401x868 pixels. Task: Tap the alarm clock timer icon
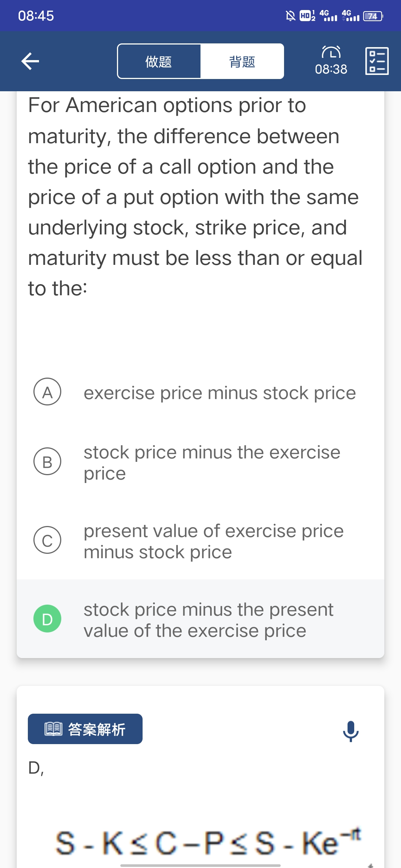[331, 52]
